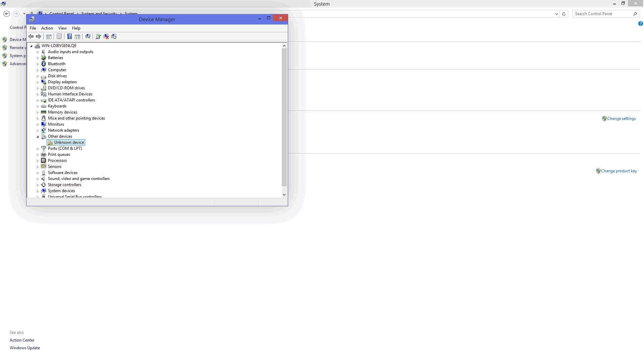The height and width of the screenshot is (357, 644).
Task: Click the blue Help icon in toolbar
Action: point(69,37)
